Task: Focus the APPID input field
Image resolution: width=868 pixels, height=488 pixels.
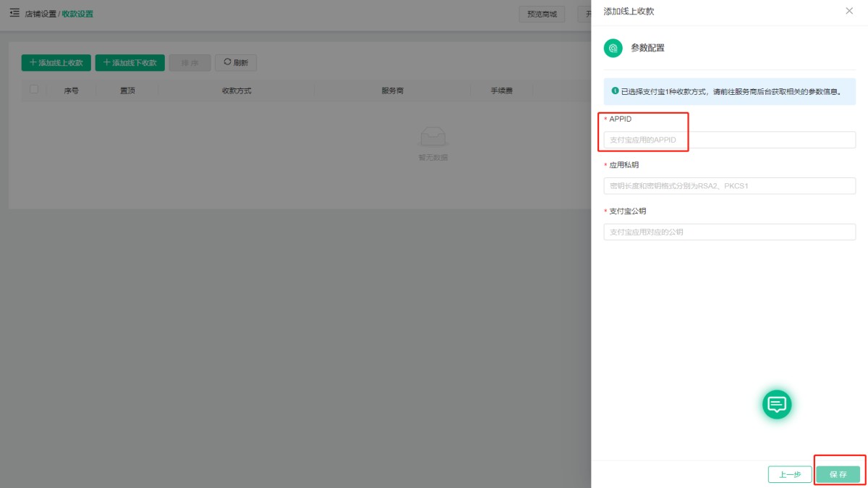Action: [x=729, y=140]
